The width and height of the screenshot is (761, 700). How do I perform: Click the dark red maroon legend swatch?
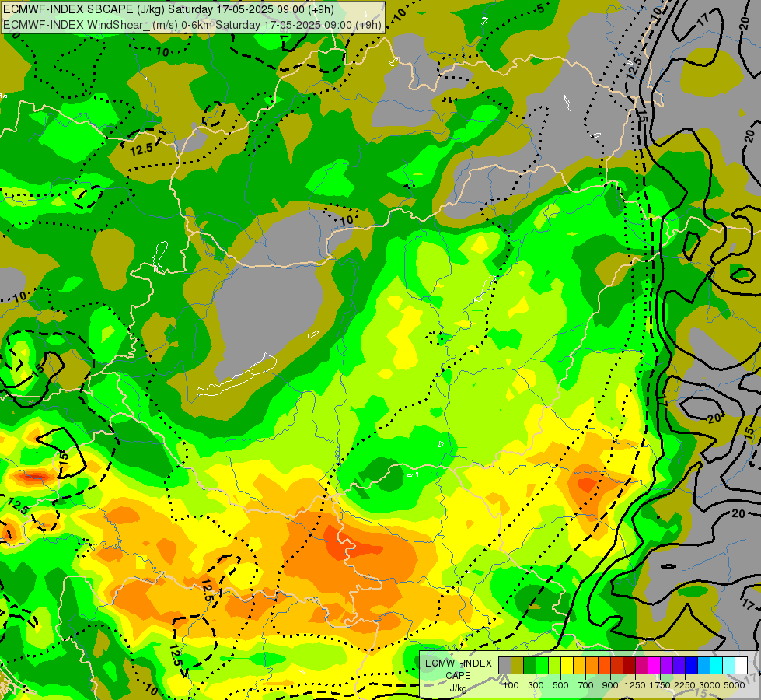pyautogui.click(x=629, y=665)
